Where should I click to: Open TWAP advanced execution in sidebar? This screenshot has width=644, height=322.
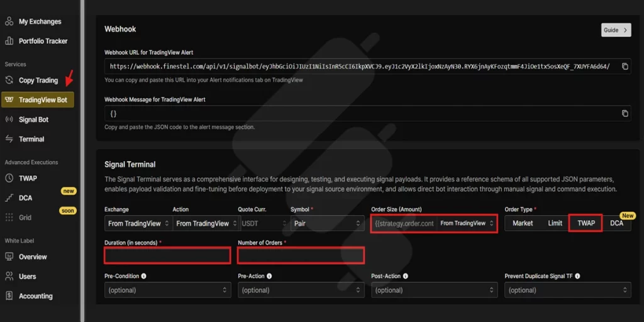pyautogui.click(x=28, y=178)
